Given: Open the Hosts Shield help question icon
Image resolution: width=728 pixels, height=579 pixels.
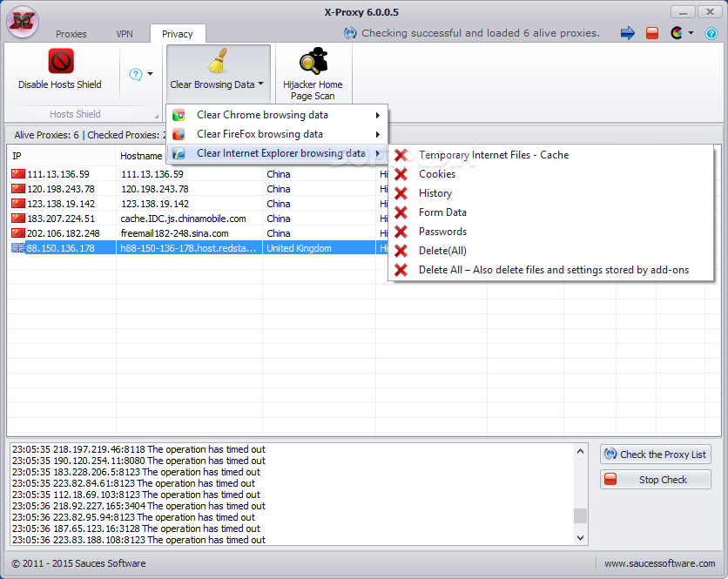Looking at the screenshot, I should point(136,74).
